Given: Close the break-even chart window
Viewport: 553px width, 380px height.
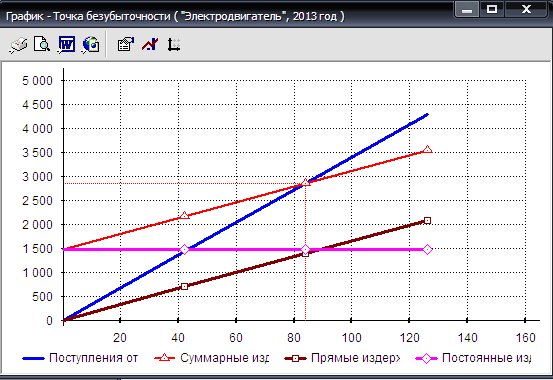Looking at the screenshot, I should (x=526, y=9).
